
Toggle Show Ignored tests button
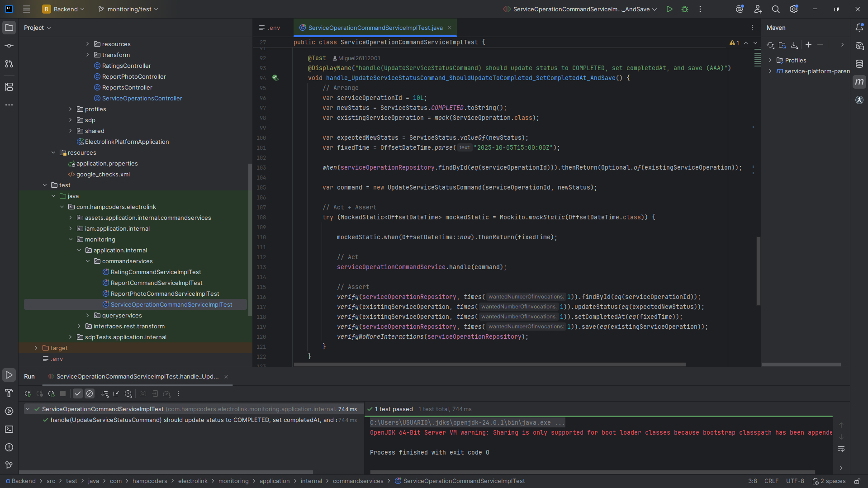click(90, 394)
